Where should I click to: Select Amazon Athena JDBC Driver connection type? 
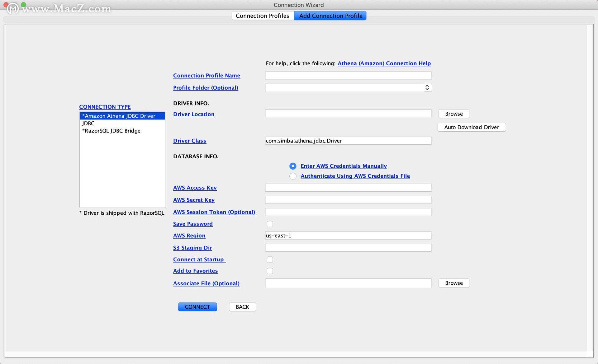121,115
